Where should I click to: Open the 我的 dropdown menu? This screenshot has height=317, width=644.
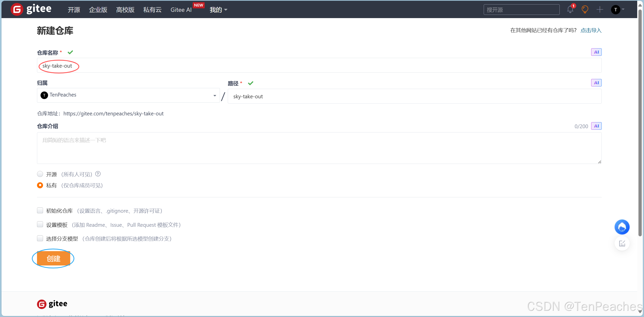click(x=218, y=10)
